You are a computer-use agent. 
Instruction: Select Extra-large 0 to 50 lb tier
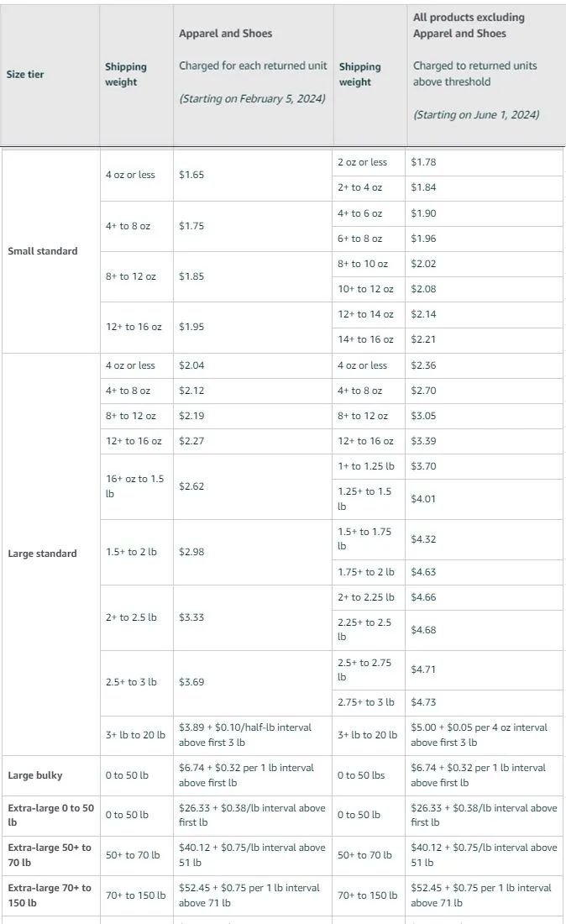(50, 815)
